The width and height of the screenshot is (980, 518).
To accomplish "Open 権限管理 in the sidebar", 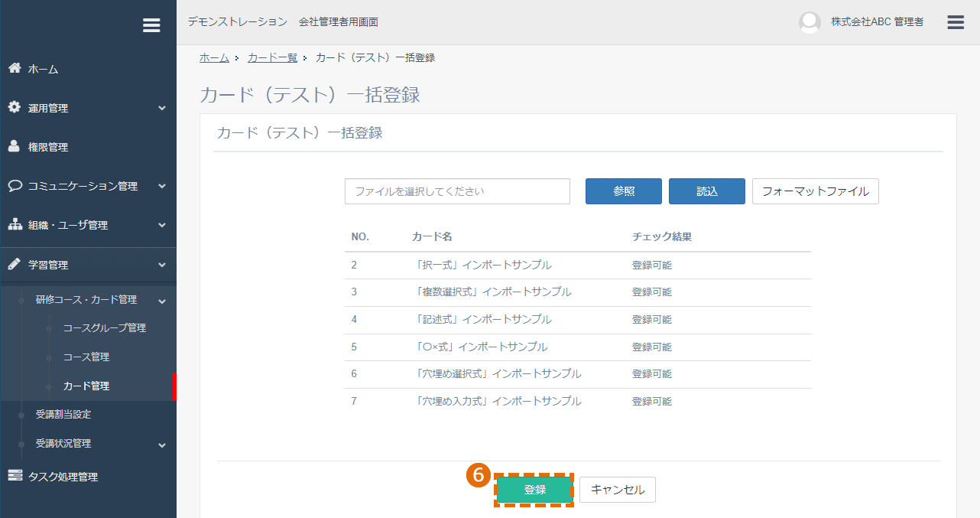I will tap(48, 147).
